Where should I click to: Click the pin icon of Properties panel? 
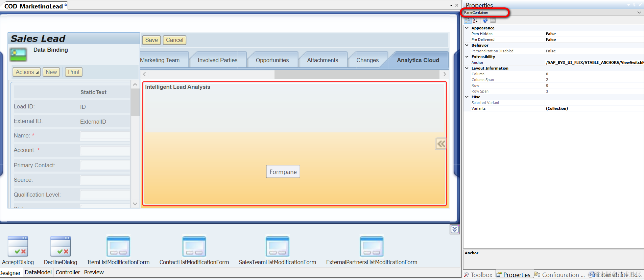tap(634, 5)
